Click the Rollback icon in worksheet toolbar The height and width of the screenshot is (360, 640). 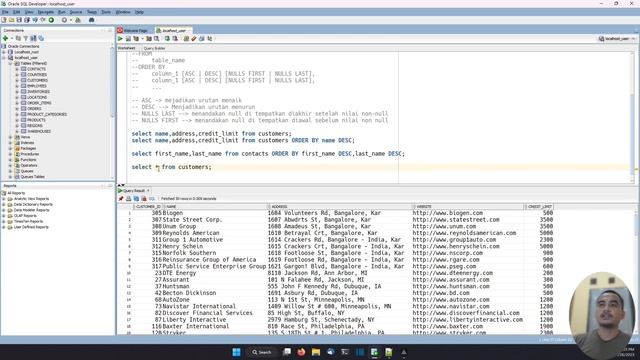click(x=175, y=39)
